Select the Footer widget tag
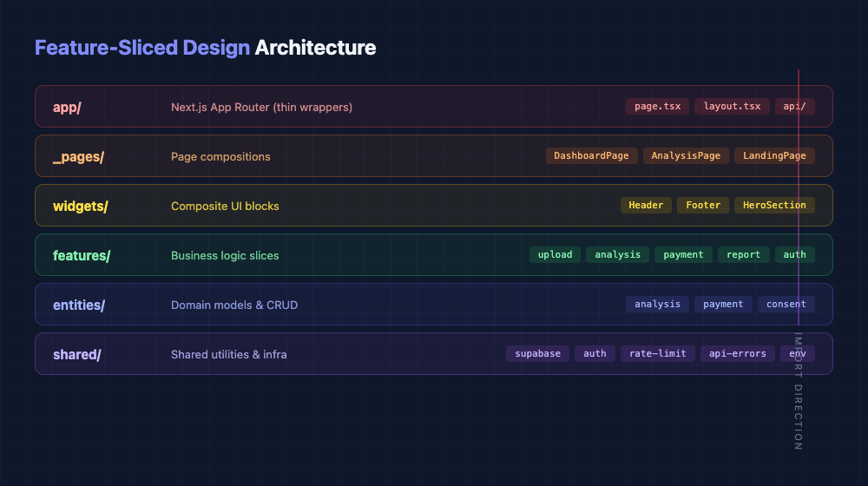 (703, 205)
